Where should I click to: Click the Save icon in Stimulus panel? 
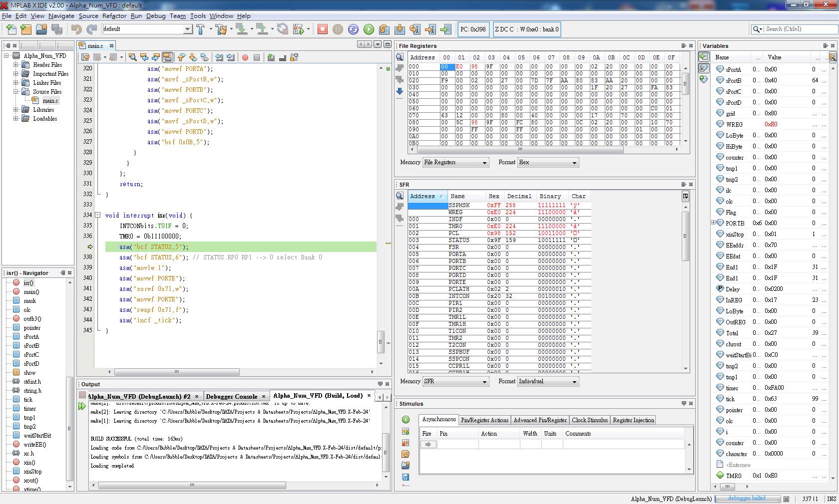(406, 477)
